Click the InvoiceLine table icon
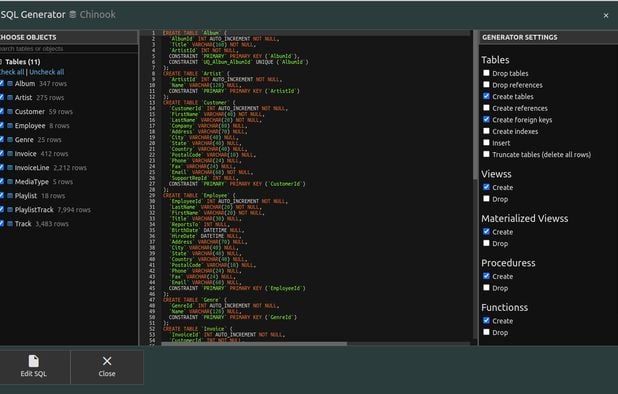Screen dimensions: 618x394 click(10, 167)
